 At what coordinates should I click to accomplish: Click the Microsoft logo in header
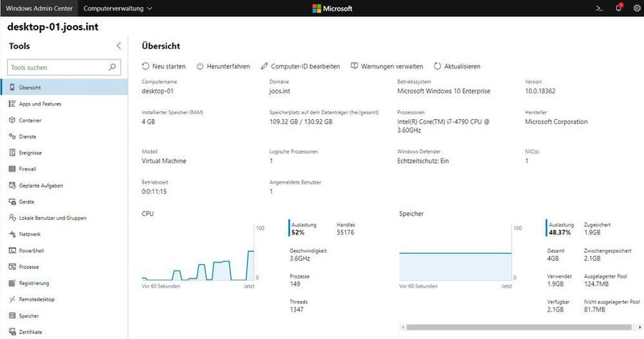point(332,8)
